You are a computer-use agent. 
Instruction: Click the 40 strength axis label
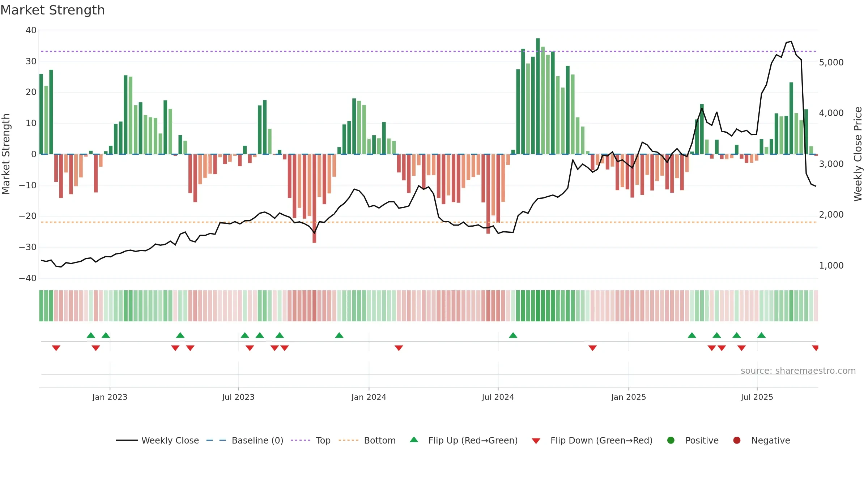click(31, 30)
